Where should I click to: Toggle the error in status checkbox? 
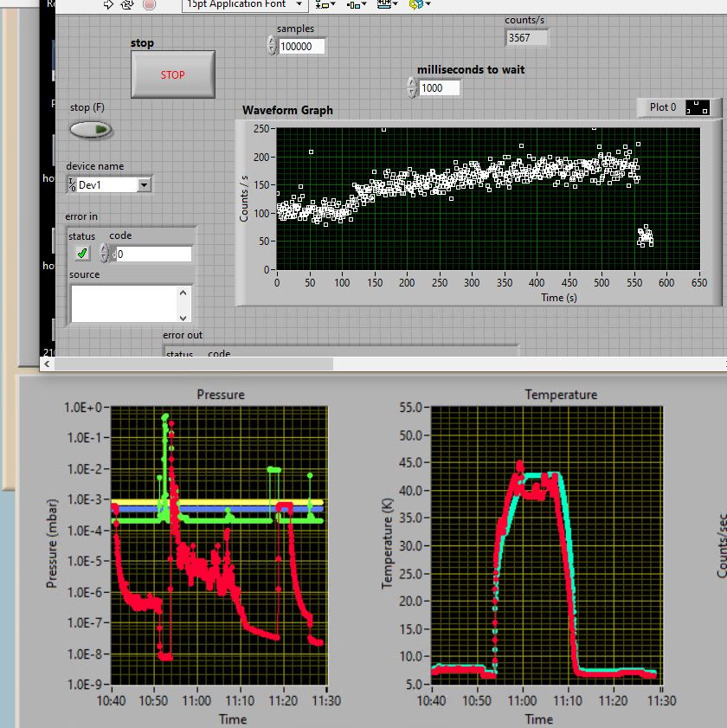[x=82, y=254]
